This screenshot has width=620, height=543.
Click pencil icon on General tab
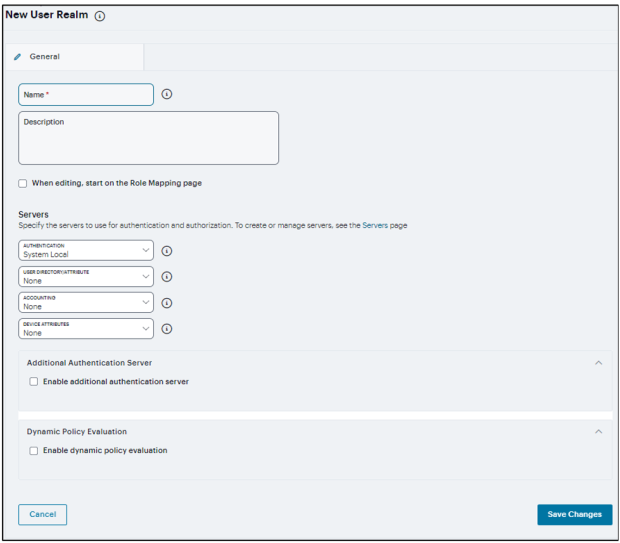(17, 57)
